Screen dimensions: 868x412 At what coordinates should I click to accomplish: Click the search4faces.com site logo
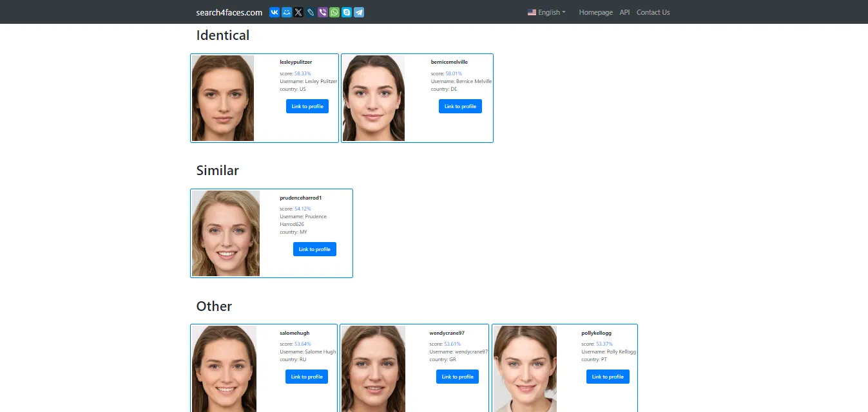228,12
